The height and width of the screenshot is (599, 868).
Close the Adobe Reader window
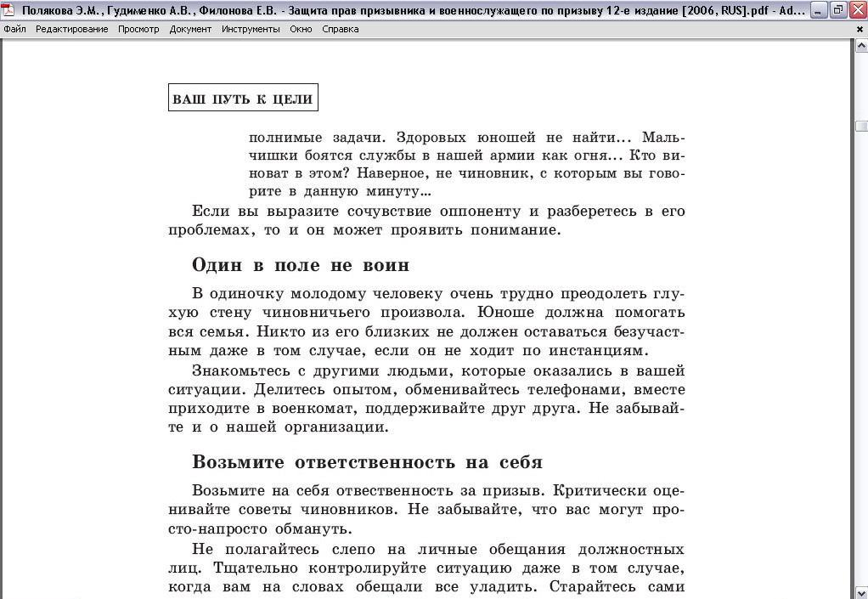[857, 10]
